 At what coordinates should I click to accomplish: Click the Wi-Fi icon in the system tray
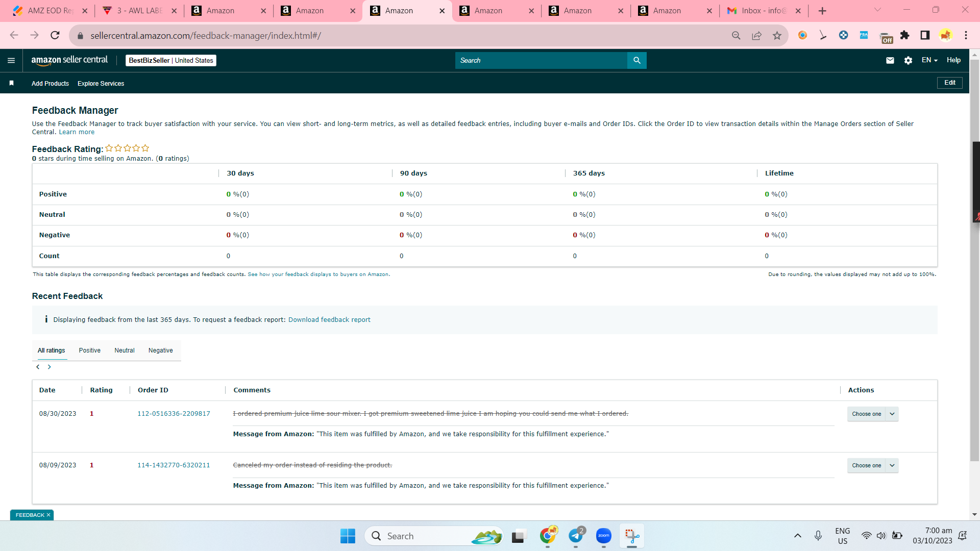click(x=866, y=536)
